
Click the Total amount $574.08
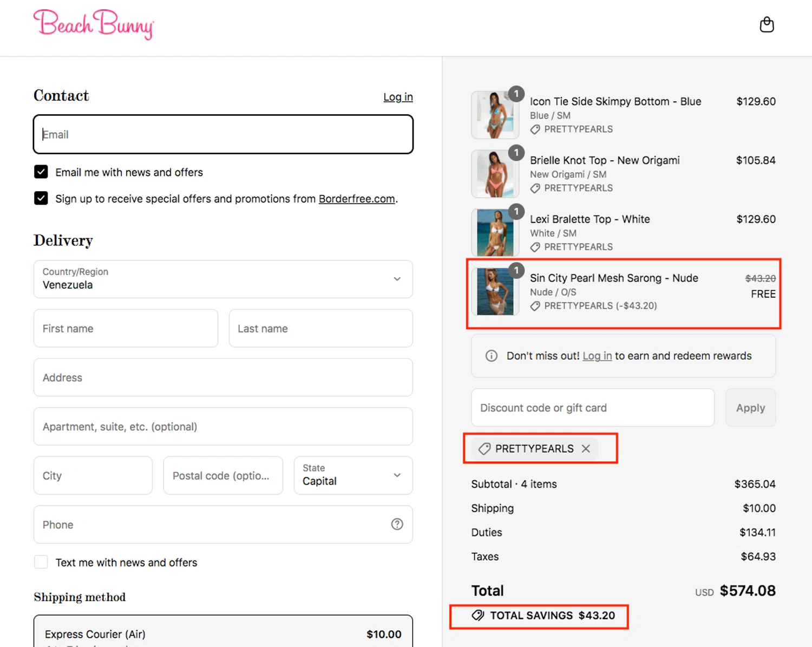(748, 591)
